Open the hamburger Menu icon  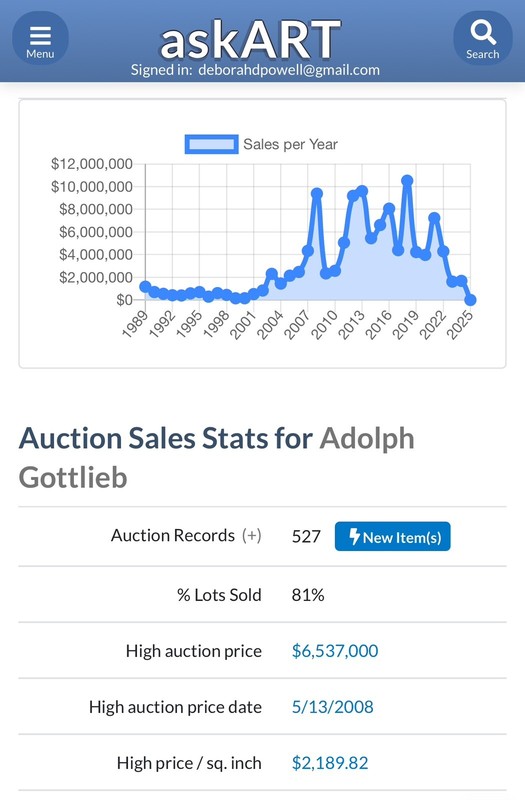[40, 38]
